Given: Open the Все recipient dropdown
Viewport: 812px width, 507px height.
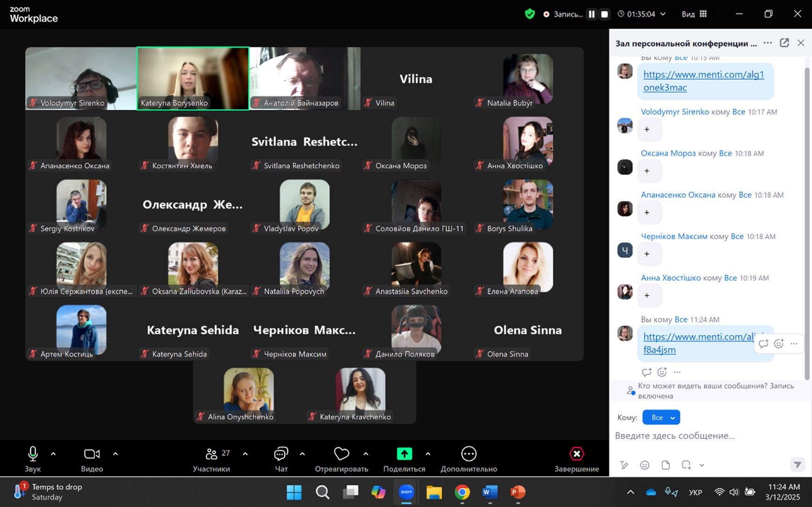Looking at the screenshot, I should pyautogui.click(x=661, y=417).
